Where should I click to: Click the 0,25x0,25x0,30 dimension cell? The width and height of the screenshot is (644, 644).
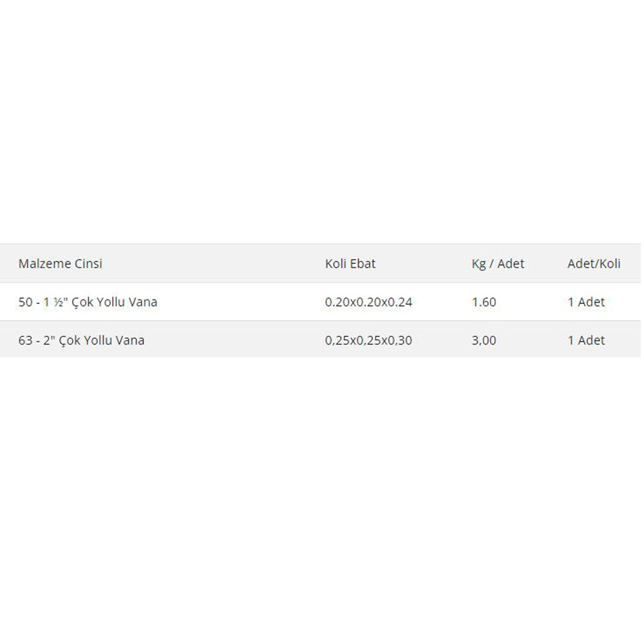(x=368, y=340)
